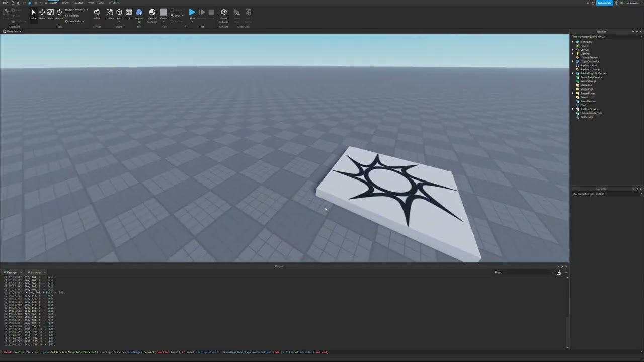Focus the Output filter field
644x362 pixels.
click(524, 273)
